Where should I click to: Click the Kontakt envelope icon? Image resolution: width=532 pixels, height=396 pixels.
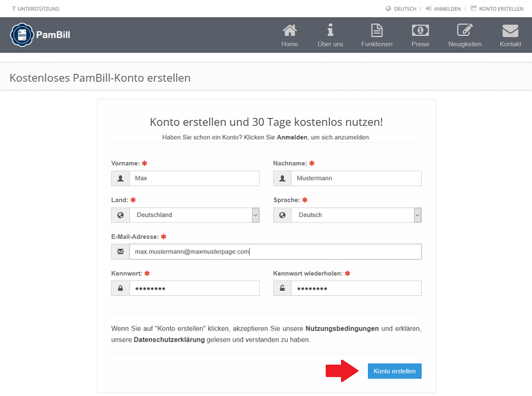click(x=510, y=30)
